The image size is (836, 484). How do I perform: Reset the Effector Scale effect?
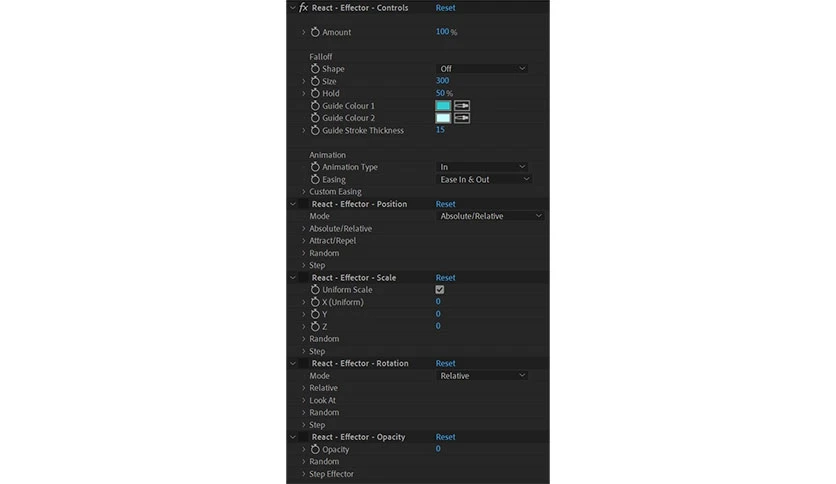[x=446, y=277]
